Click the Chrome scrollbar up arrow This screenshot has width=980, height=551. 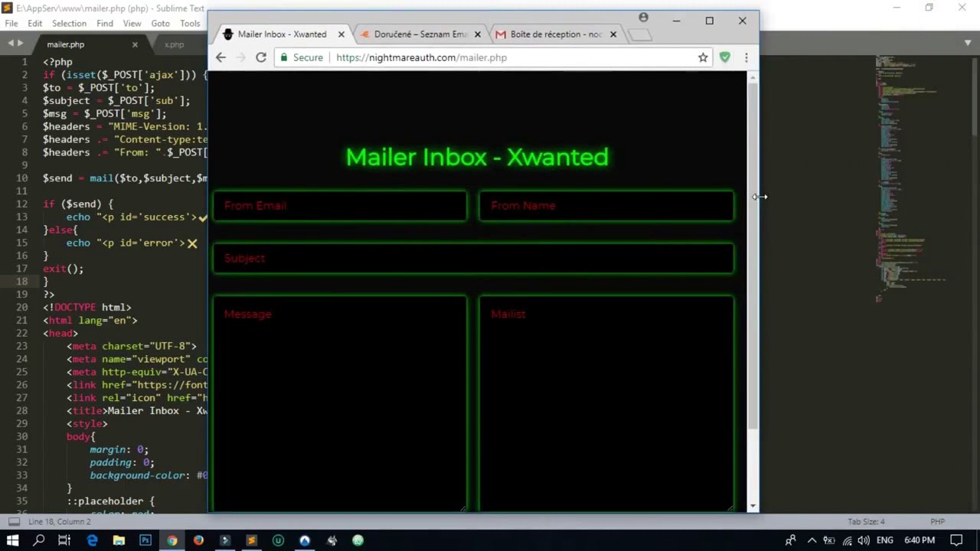(753, 77)
